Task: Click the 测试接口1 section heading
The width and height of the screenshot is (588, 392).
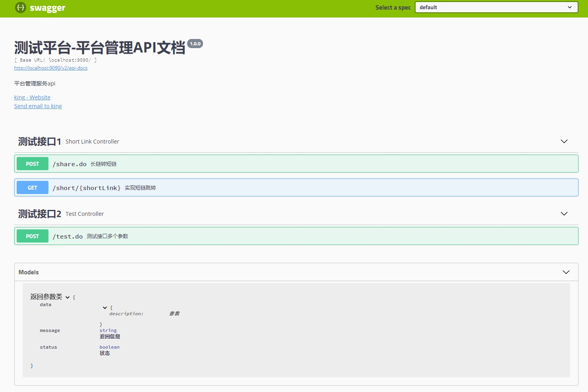Action: [x=39, y=141]
